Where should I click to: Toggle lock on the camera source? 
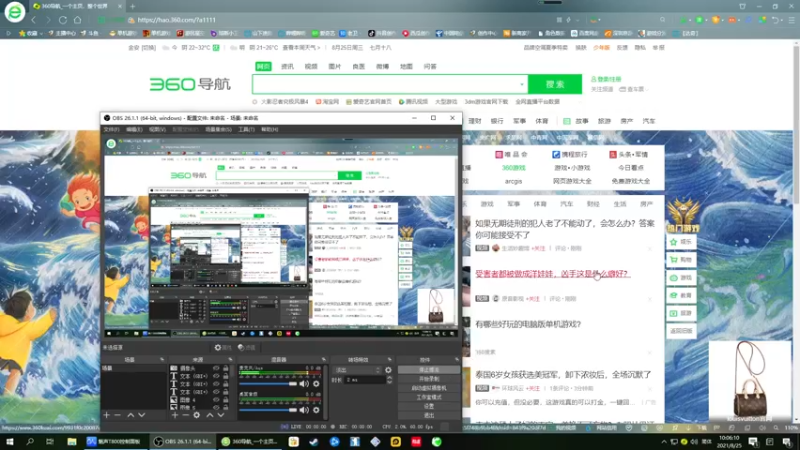pyautogui.click(x=226, y=368)
